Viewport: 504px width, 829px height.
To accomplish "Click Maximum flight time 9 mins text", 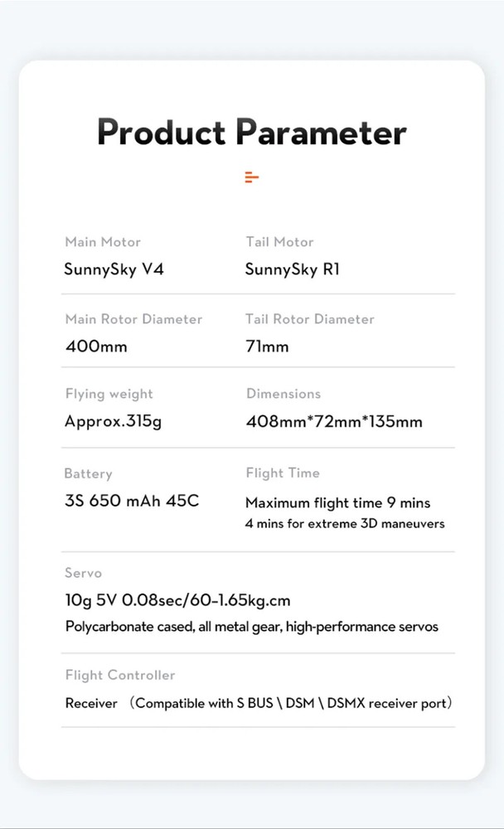I will pyautogui.click(x=337, y=503).
